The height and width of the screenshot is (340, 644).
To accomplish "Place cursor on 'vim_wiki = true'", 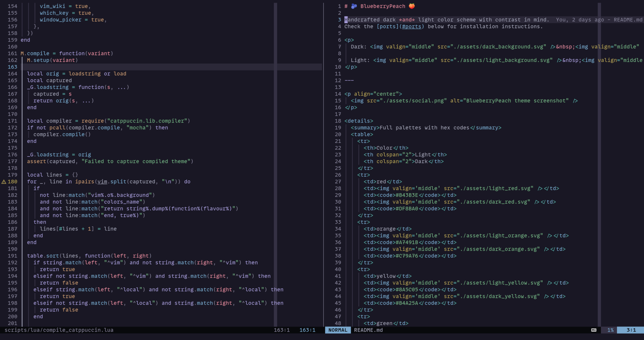I will coord(64,6).
